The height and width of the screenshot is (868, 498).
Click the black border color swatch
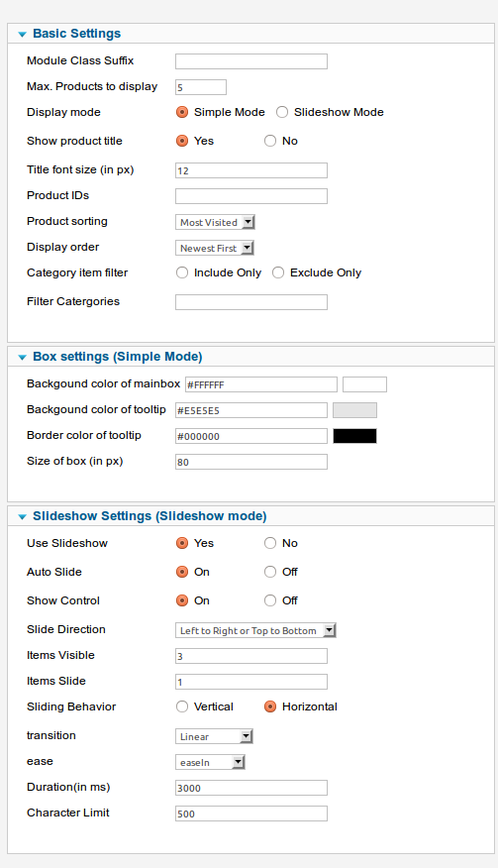coord(354,436)
